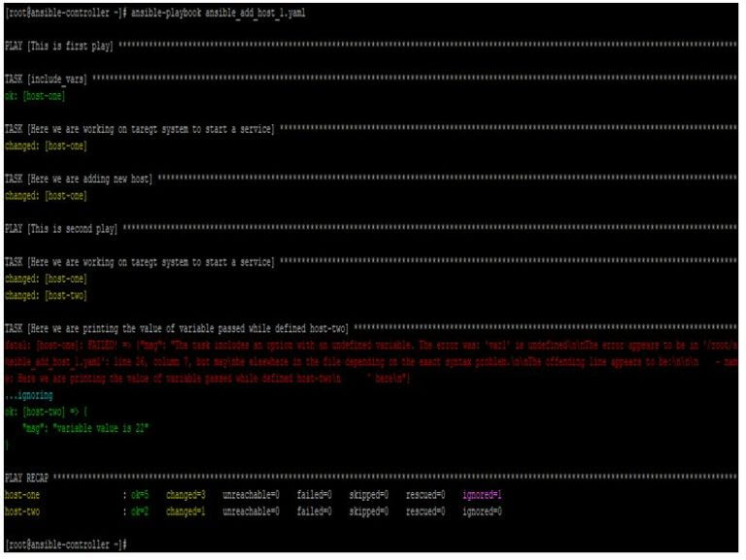Click changed=1 in host-two recap row
Viewport: 746px width, 560px height.
[x=186, y=512]
